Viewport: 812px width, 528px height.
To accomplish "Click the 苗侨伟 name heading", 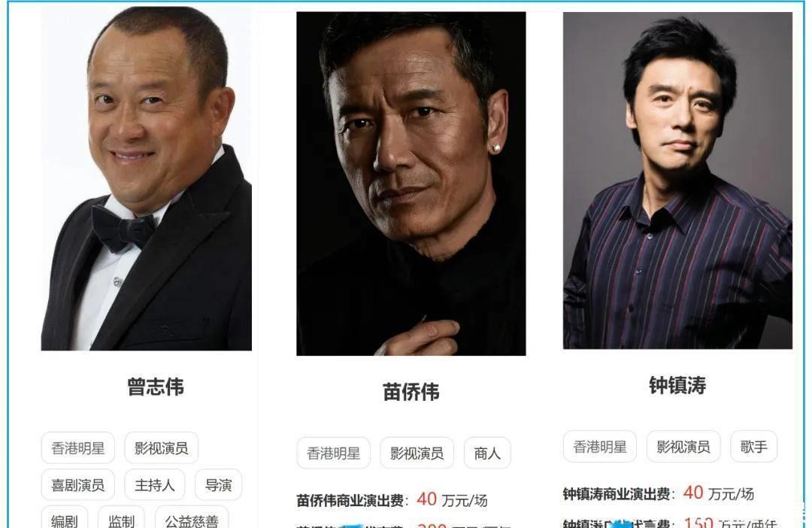I will pyautogui.click(x=411, y=392).
